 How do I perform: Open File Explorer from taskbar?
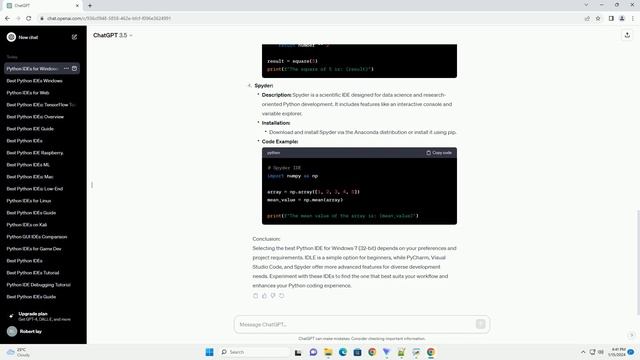[328, 352]
